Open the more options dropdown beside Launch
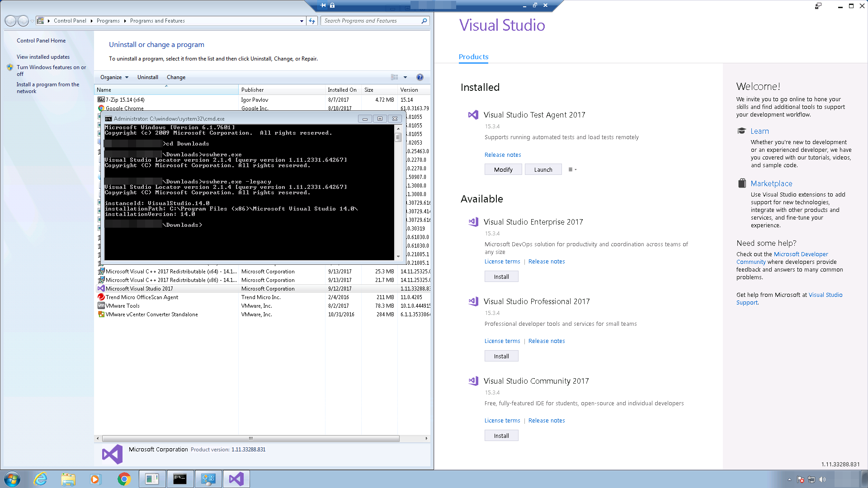The height and width of the screenshot is (488, 868). click(x=572, y=169)
